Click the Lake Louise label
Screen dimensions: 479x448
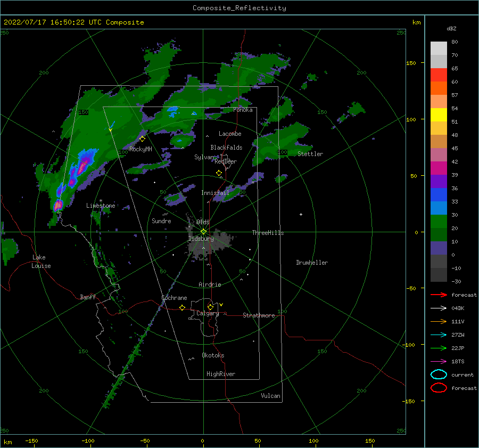pos(41,262)
